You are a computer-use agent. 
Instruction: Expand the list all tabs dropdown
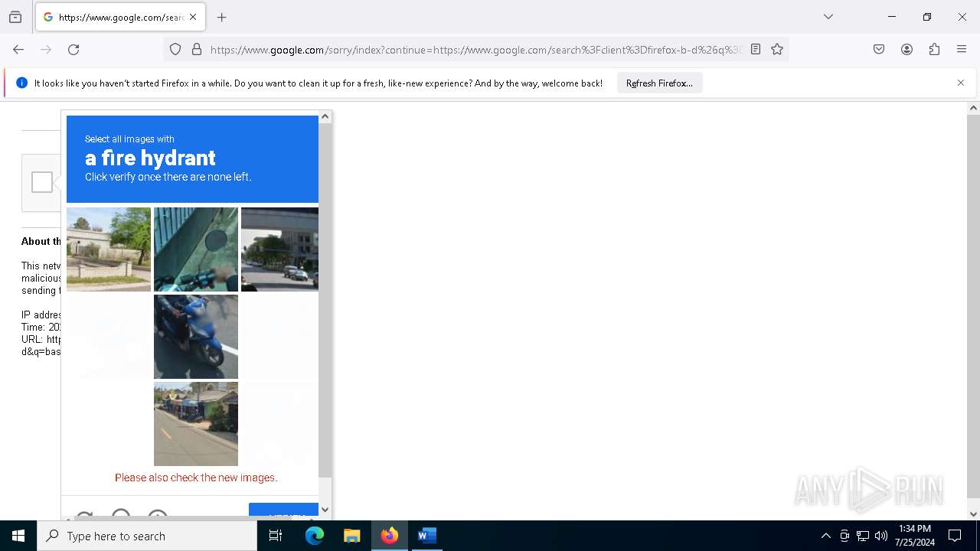828,17
